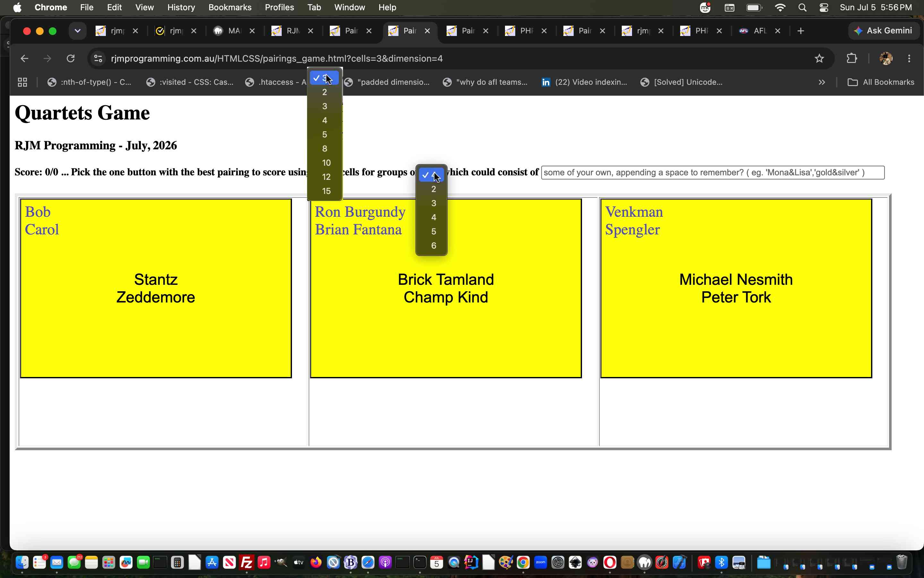This screenshot has width=924, height=578.
Task: Open Control Center in the menu bar
Action: [824, 8]
